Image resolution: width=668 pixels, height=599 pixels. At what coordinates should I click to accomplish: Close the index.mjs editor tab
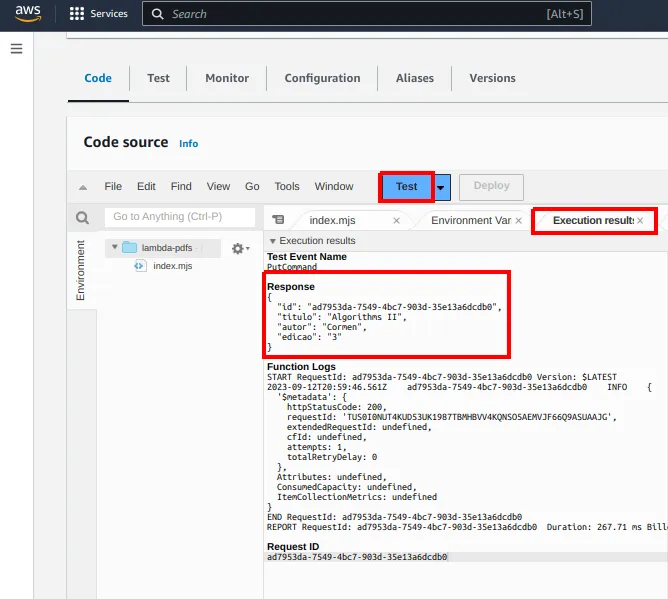pyautogui.click(x=396, y=221)
